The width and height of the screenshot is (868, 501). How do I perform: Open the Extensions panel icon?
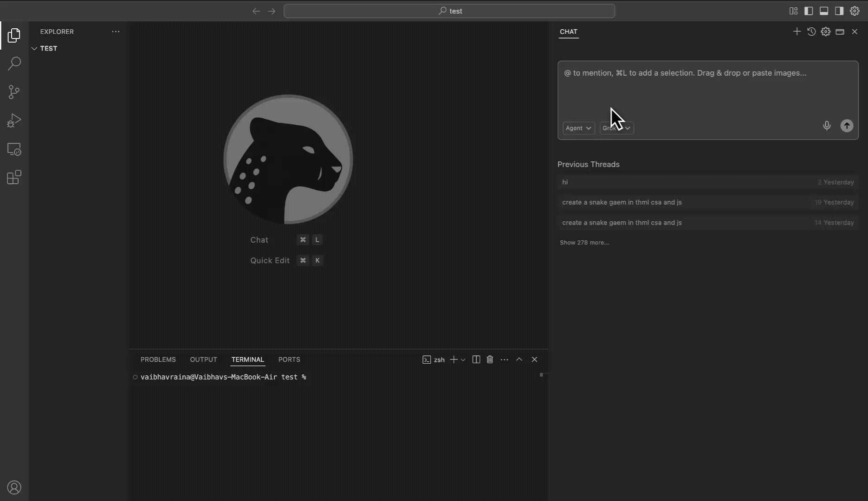(14, 178)
